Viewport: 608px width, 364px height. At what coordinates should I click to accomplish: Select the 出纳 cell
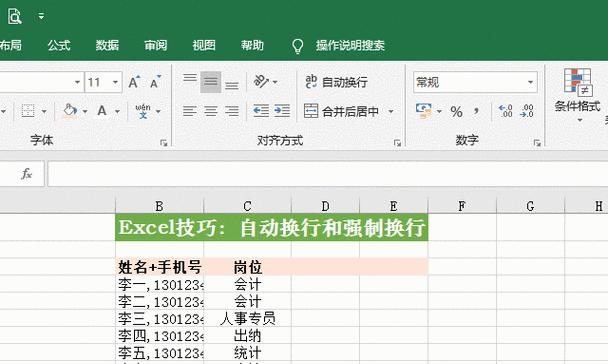pos(247,336)
